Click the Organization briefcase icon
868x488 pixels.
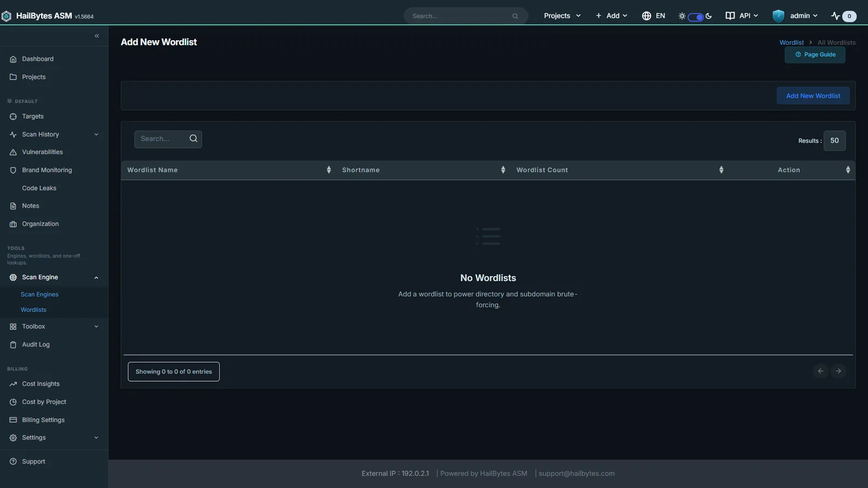(x=13, y=224)
